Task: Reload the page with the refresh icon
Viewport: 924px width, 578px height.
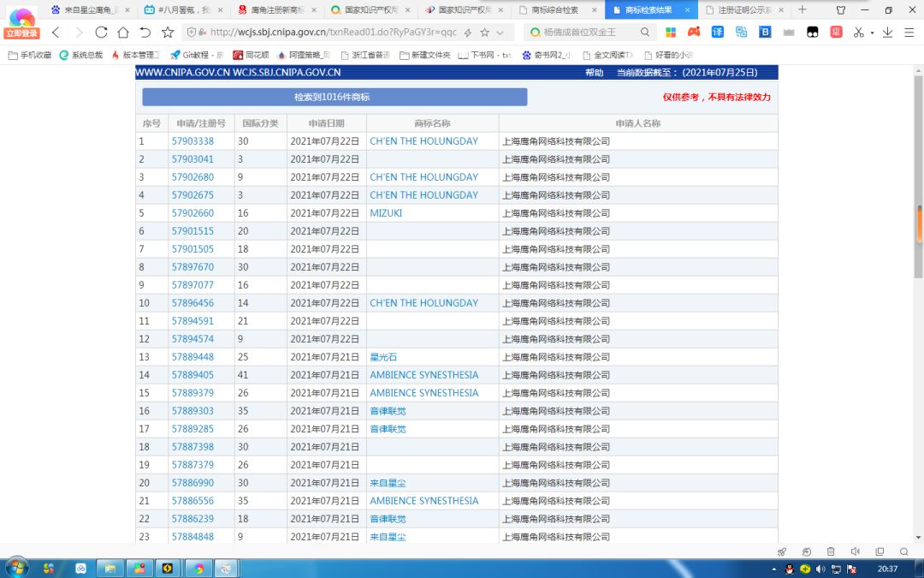Action: [101, 33]
